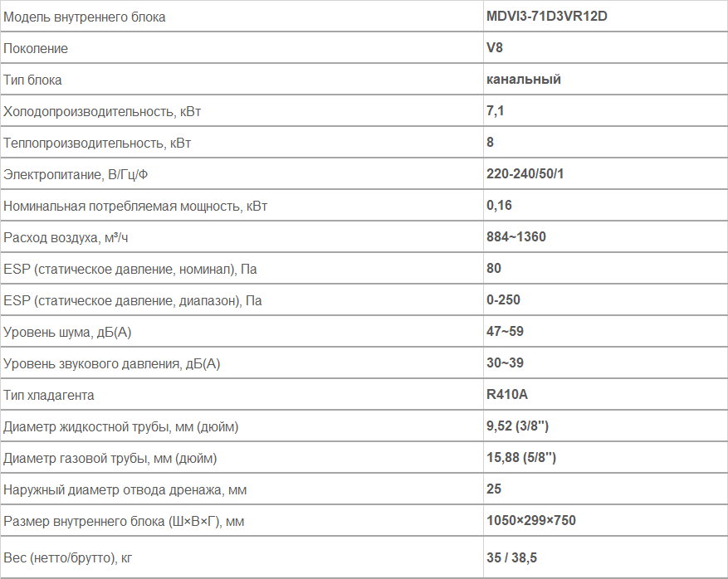Image resolution: width=728 pixels, height=579 pixels.
Task: Select the noise level value 47~59
Action: (505, 331)
